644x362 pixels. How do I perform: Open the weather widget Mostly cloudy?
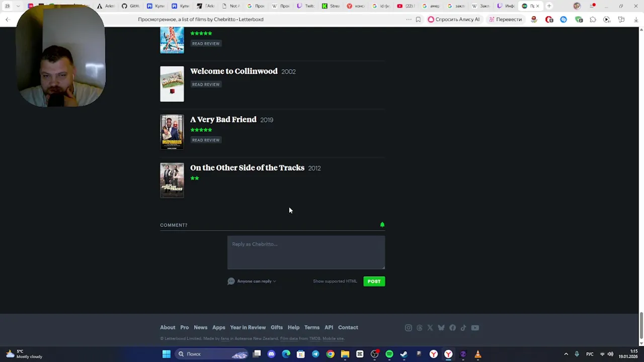coord(24,354)
